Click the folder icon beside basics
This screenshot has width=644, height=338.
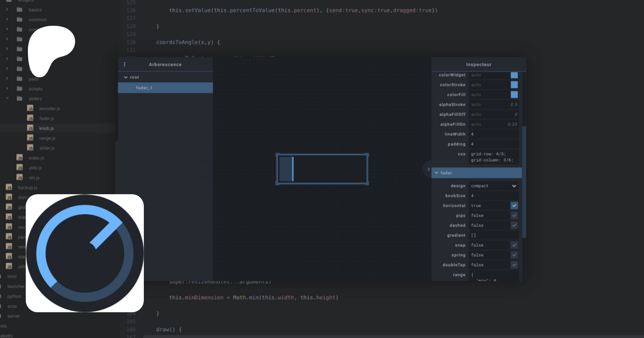(x=20, y=10)
